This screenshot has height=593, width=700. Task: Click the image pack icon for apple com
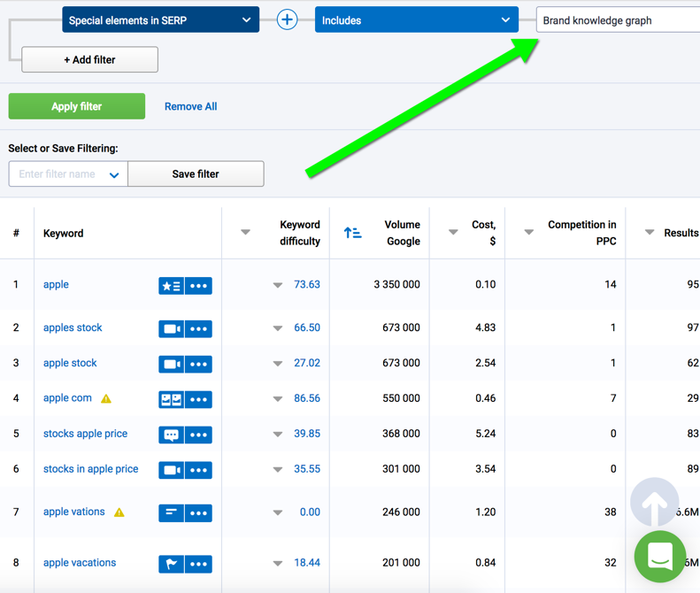click(172, 400)
